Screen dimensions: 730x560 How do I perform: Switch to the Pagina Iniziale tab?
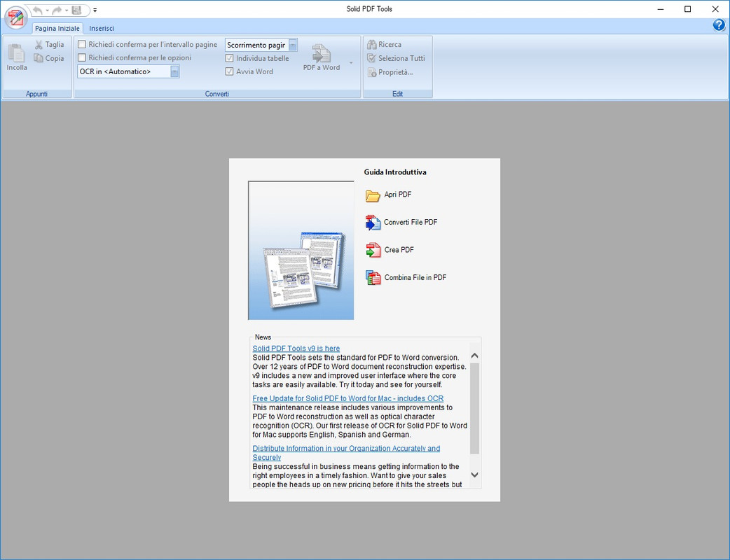click(x=57, y=29)
